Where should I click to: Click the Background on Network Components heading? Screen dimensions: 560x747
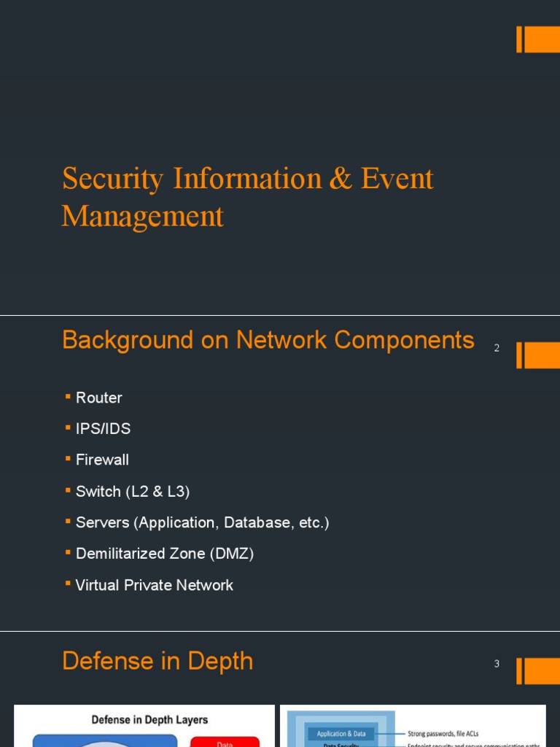268,340
